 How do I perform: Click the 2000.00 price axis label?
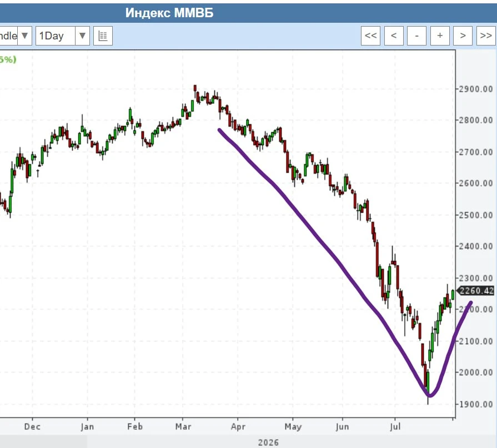[x=476, y=373]
